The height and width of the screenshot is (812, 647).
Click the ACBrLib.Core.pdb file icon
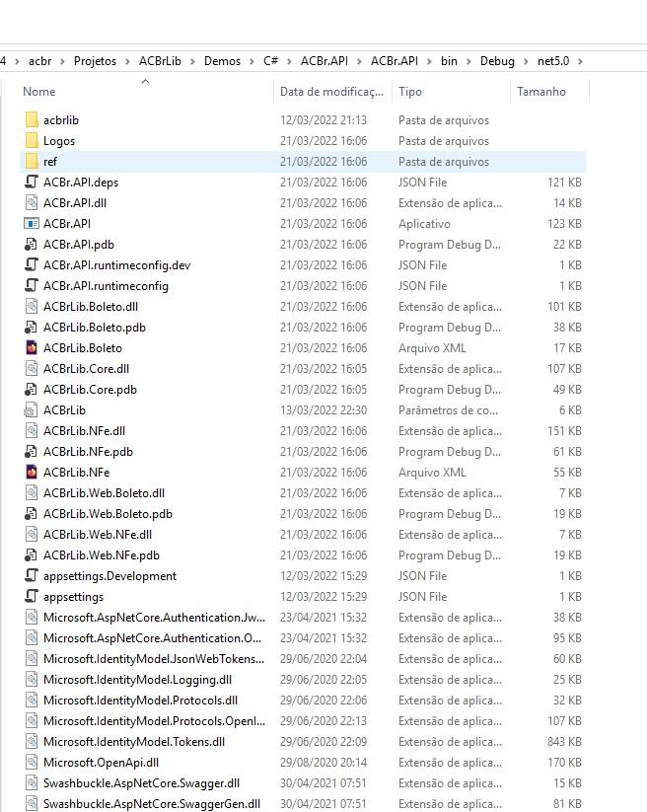point(32,390)
